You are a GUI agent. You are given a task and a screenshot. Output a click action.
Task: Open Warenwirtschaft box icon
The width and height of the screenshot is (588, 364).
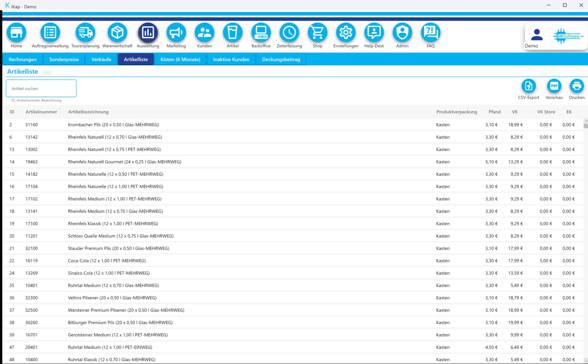pos(117,33)
